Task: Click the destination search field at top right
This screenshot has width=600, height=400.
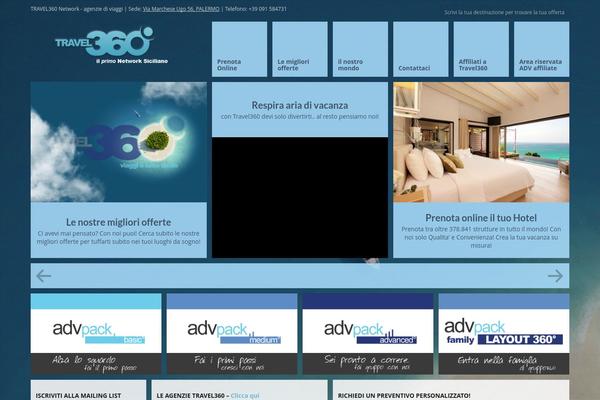Action: point(504,12)
